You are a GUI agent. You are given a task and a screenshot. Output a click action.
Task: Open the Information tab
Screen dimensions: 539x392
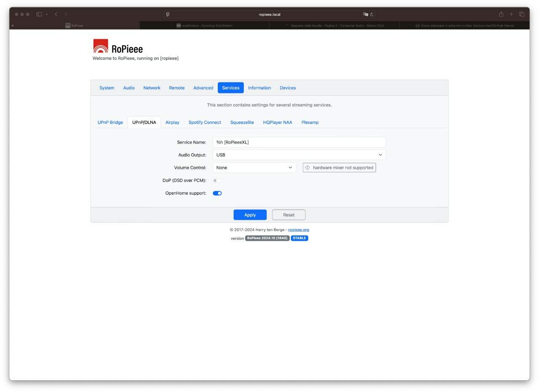coord(259,88)
